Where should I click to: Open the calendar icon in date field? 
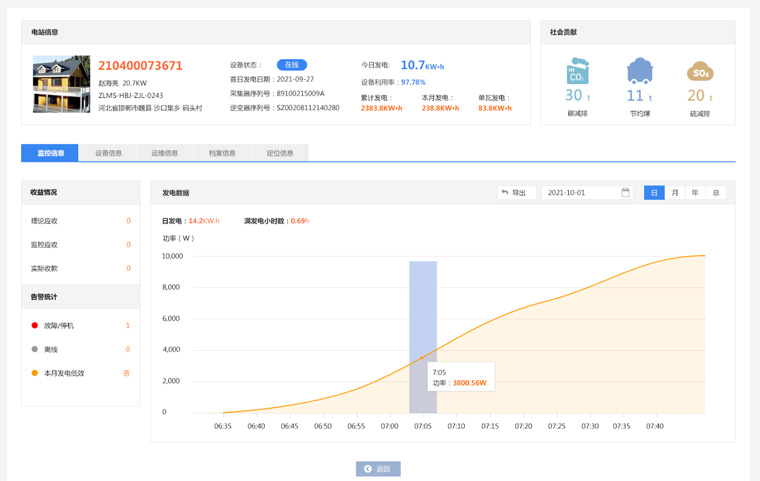[626, 193]
